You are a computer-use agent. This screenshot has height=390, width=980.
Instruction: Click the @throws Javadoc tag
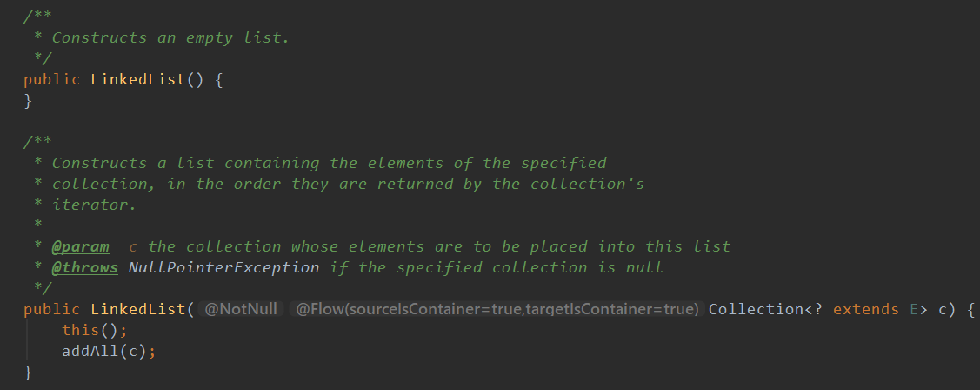85,268
